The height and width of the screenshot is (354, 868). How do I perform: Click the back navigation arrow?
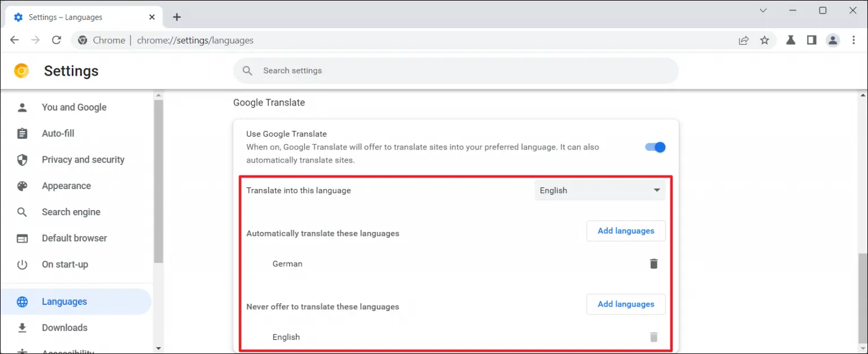(14, 40)
